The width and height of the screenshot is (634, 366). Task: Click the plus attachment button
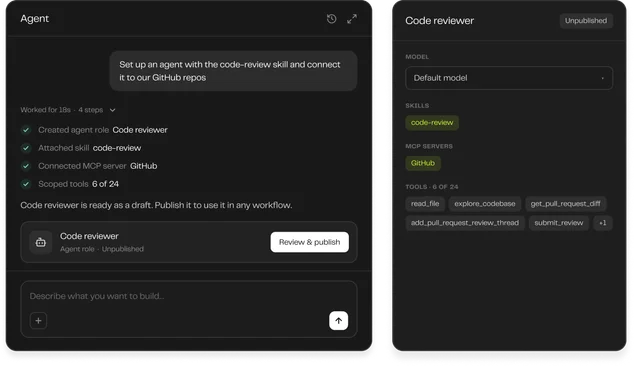[x=38, y=321]
